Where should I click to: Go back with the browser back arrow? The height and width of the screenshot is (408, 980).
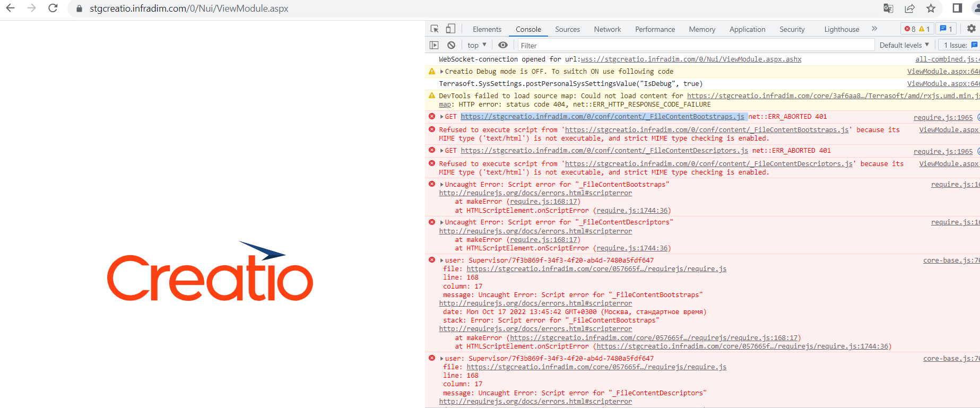(x=10, y=8)
